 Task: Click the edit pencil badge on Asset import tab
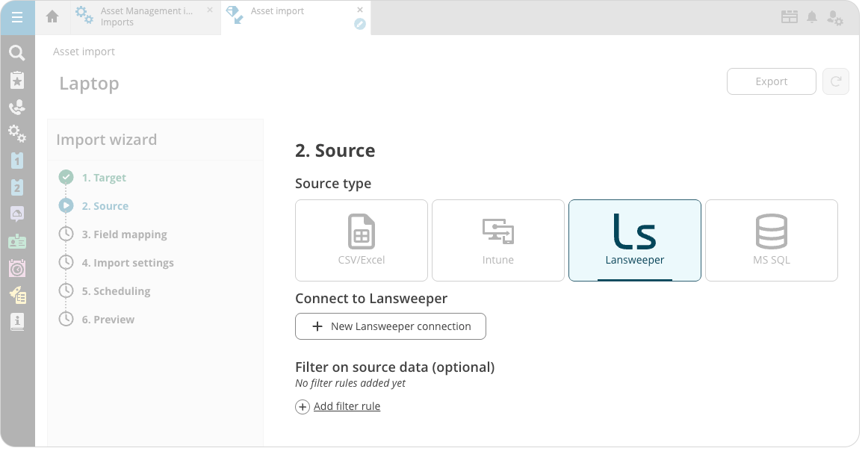click(360, 24)
